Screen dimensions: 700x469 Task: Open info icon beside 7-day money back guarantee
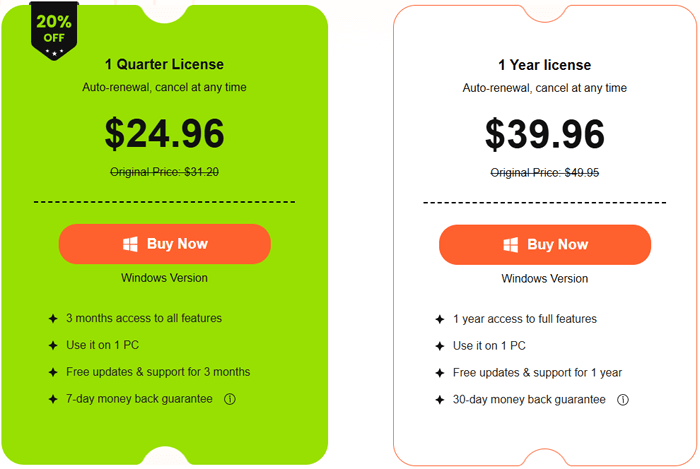click(229, 399)
